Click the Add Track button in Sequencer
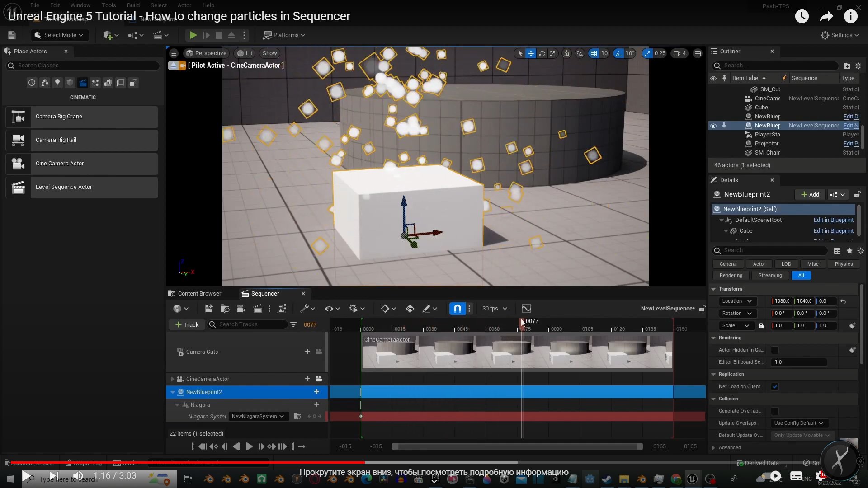Image resolution: width=868 pixels, height=488 pixels. point(187,325)
